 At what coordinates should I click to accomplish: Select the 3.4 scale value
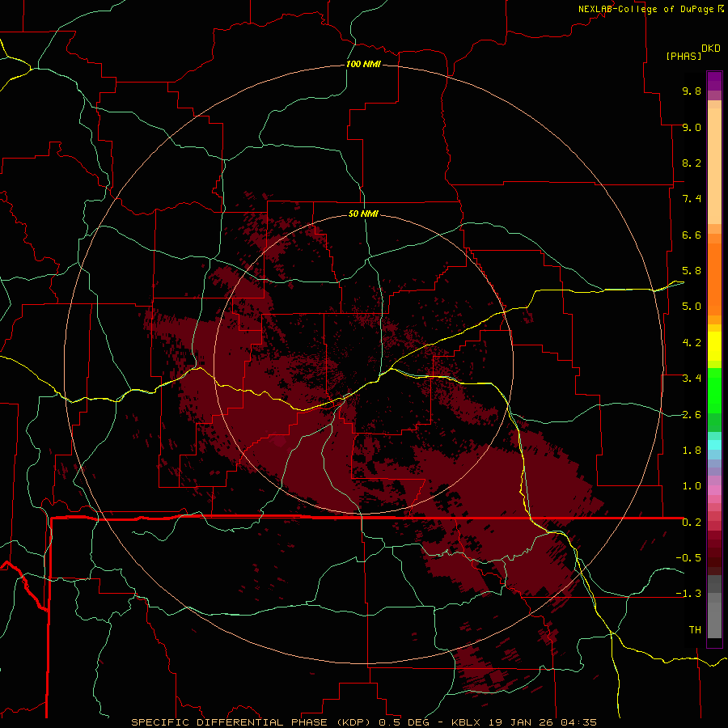pyautogui.click(x=692, y=379)
